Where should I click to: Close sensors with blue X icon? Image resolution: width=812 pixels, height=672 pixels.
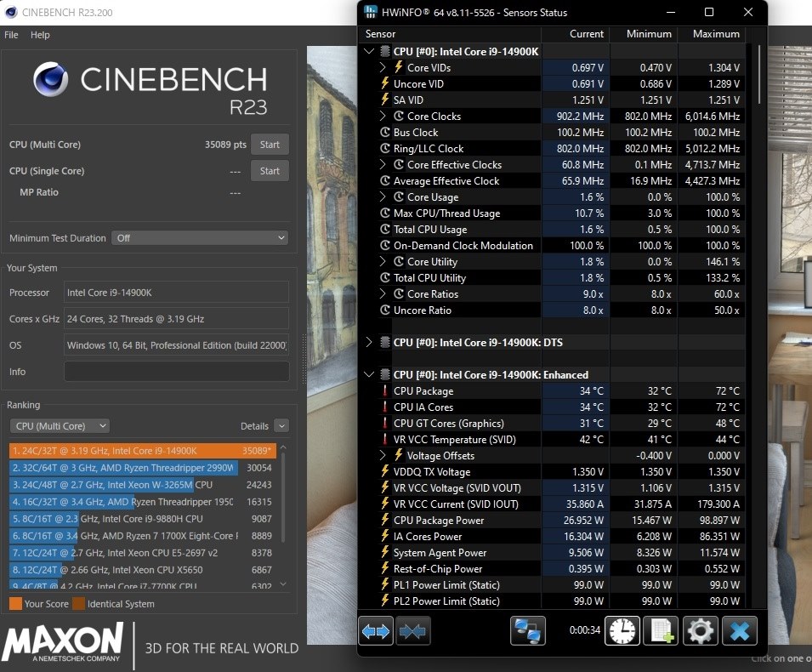pyautogui.click(x=740, y=630)
